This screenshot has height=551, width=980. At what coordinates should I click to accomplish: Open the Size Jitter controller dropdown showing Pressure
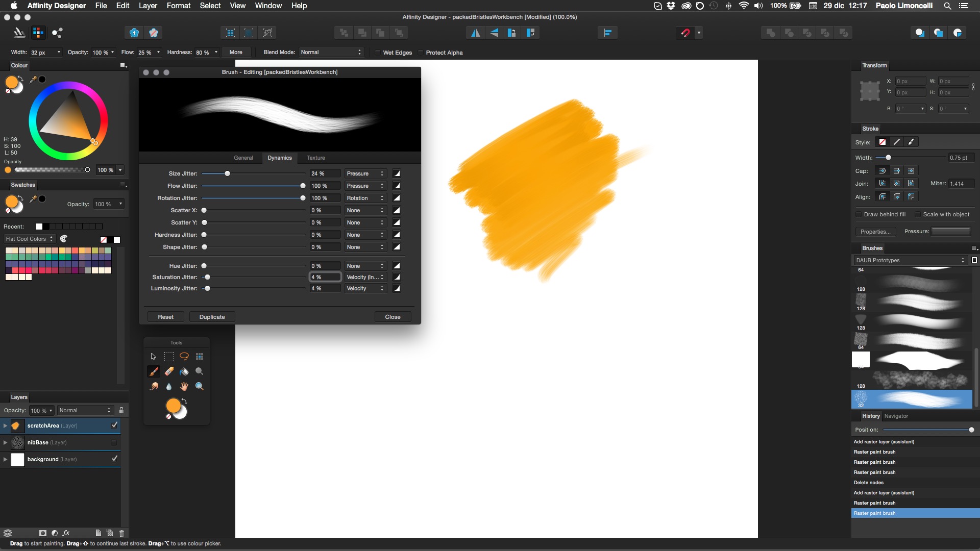(x=364, y=173)
